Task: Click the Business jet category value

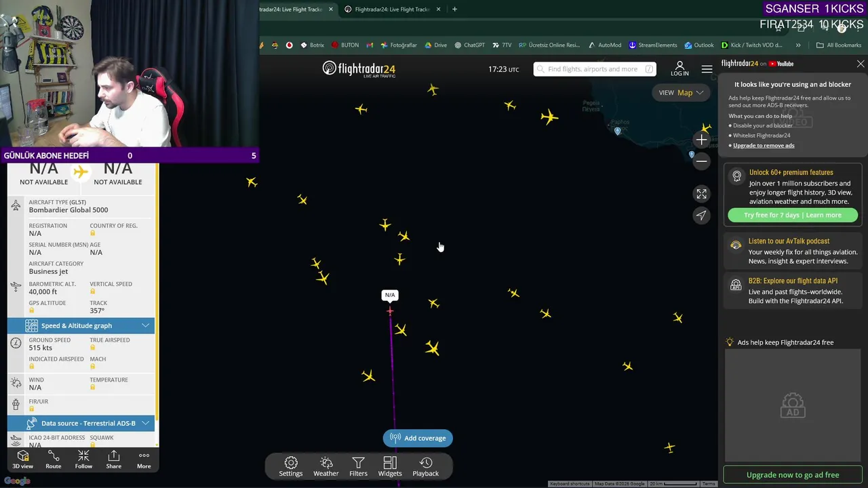Action: point(48,272)
